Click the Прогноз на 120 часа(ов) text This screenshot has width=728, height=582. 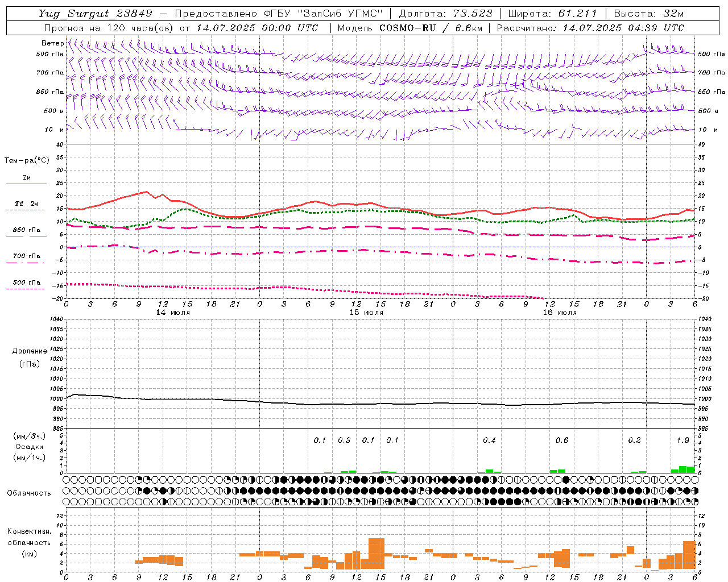point(109,28)
